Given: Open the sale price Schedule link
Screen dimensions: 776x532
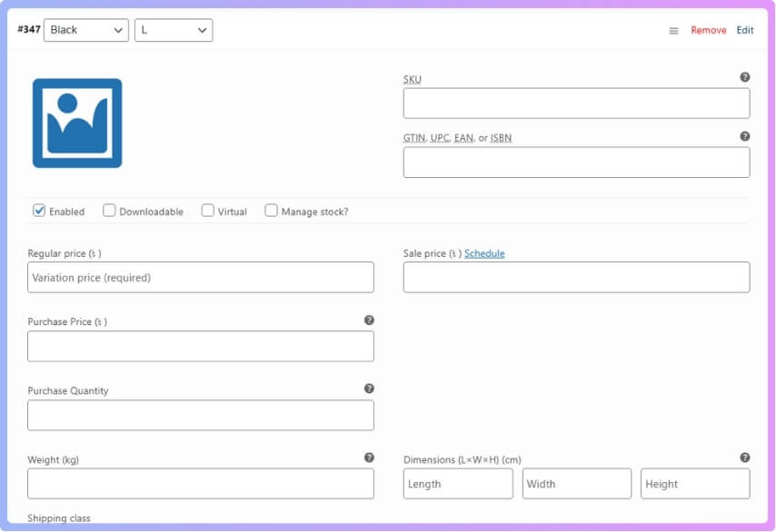Looking at the screenshot, I should (485, 253).
